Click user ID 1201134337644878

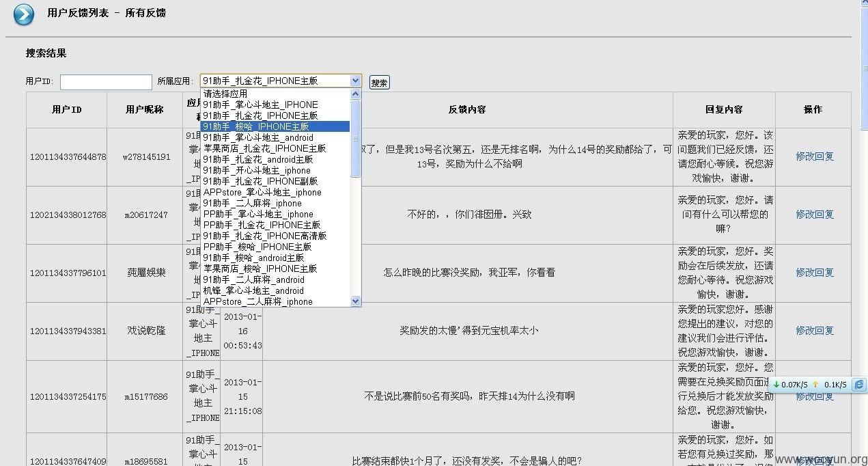click(68, 157)
